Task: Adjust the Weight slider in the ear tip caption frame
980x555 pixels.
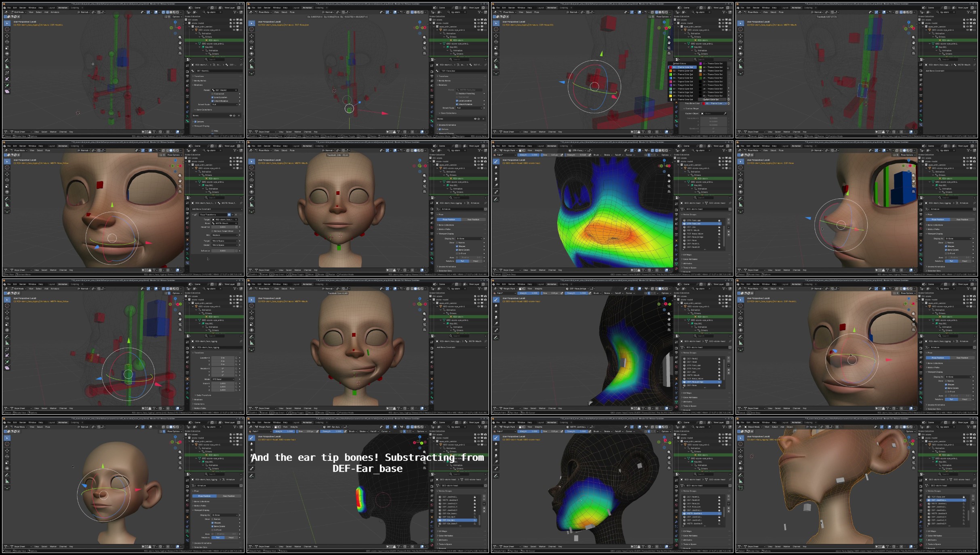Action: click(284, 431)
